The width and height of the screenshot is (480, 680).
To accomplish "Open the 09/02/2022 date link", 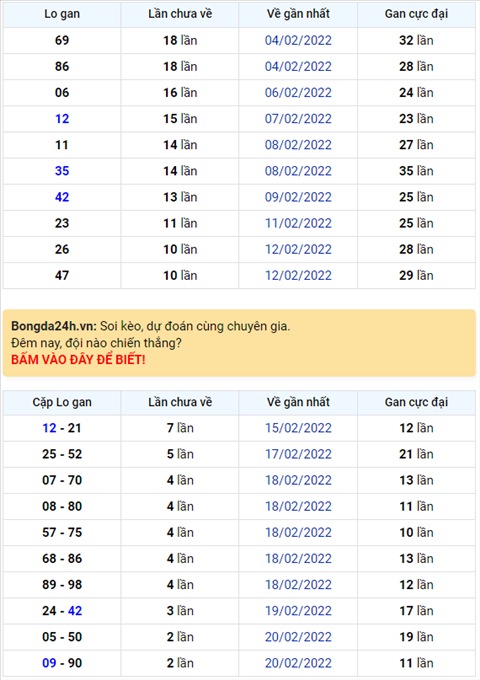I will 298,197.
